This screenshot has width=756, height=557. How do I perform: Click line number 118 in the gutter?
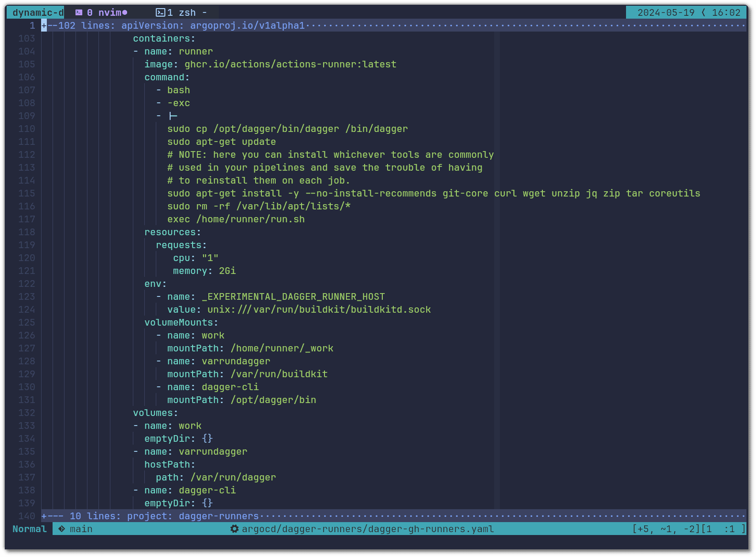(x=27, y=232)
